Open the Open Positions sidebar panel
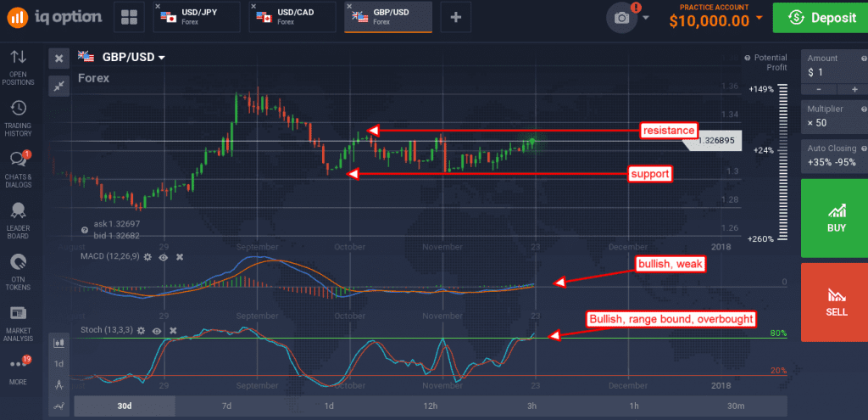 click(19, 68)
